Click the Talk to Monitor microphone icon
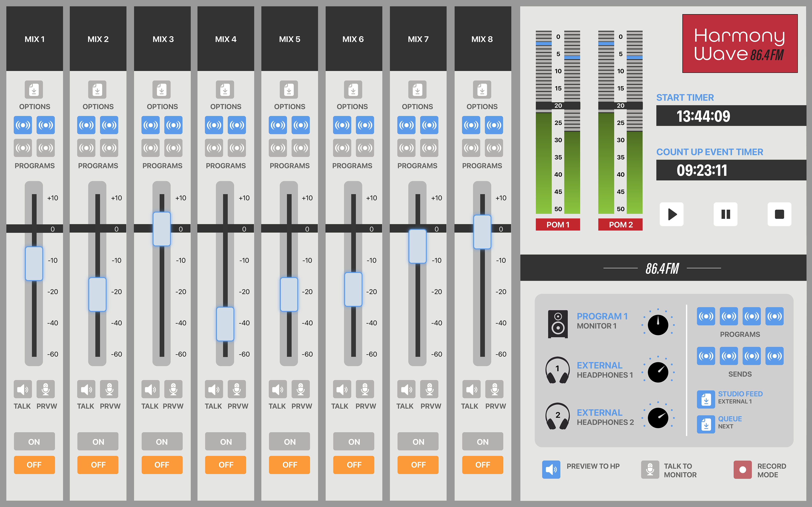Image resolution: width=812 pixels, height=507 pixels. 650,469
